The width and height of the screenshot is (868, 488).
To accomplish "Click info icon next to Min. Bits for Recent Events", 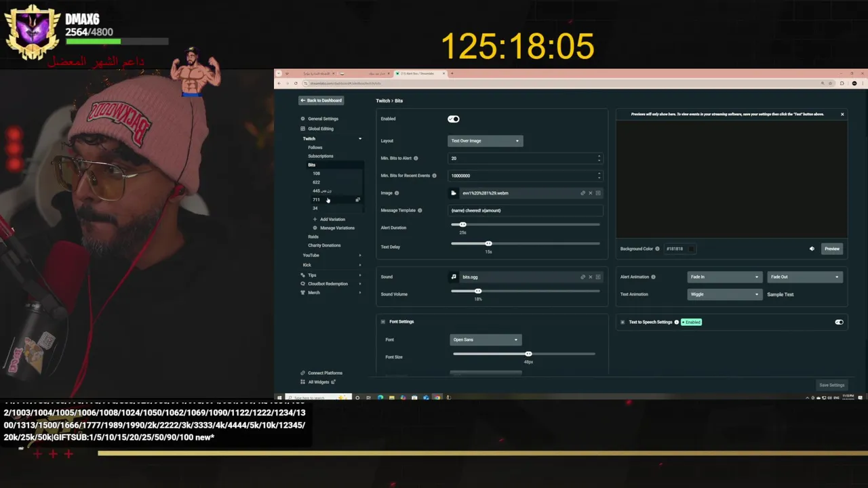I will pos(434,176).
